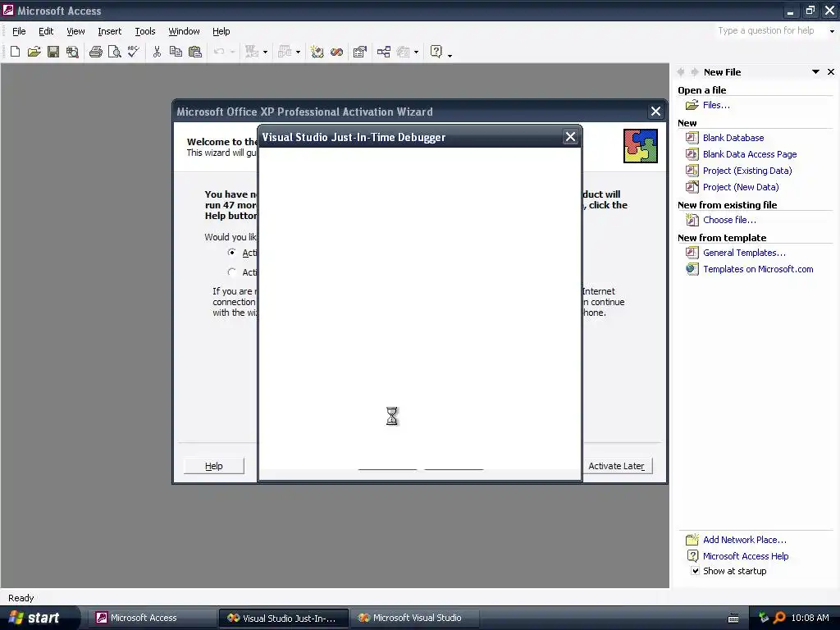Click the Type a question for help box
This screenshot has width=840, height=630.
769,31
